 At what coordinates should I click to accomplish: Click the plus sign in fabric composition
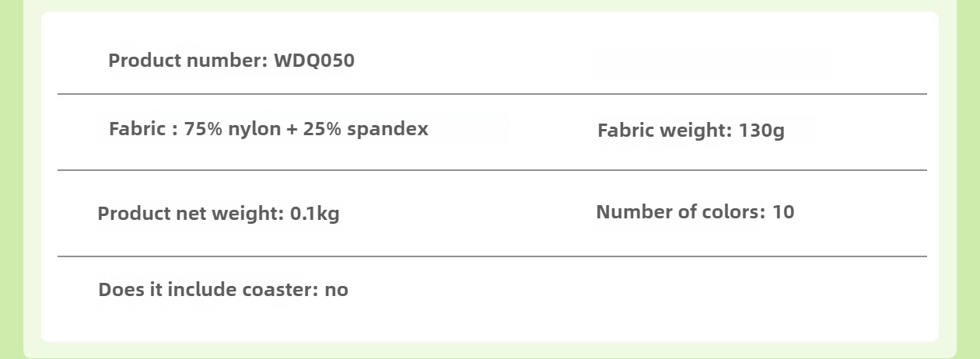click(292, 129)
